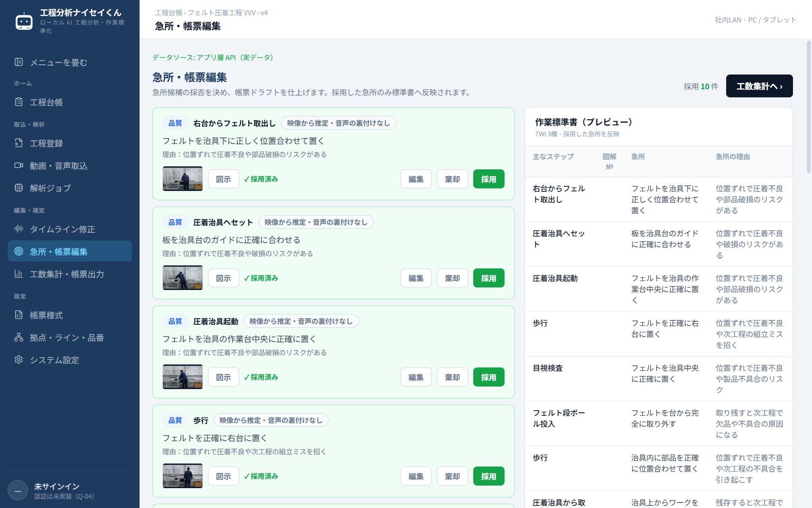Click 採用 on 圧着治具起動 card

click(x=488, y=377)
